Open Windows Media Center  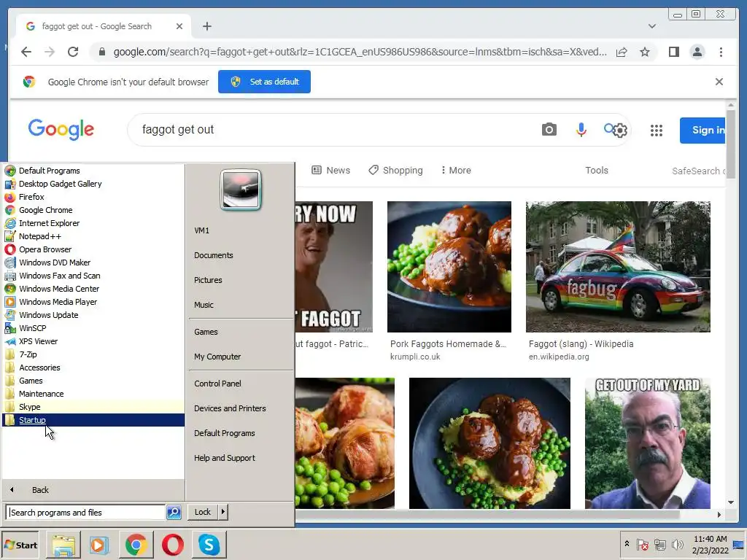tap(94, 289)
